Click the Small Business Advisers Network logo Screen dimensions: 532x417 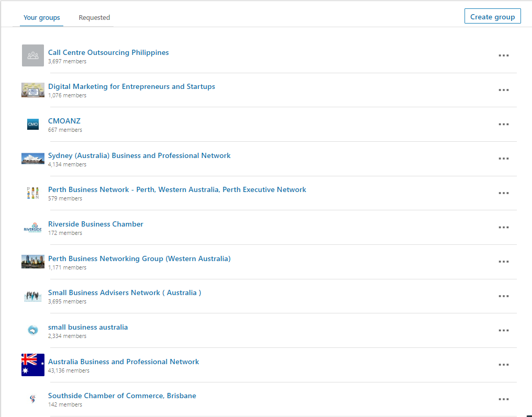(32, 296)
